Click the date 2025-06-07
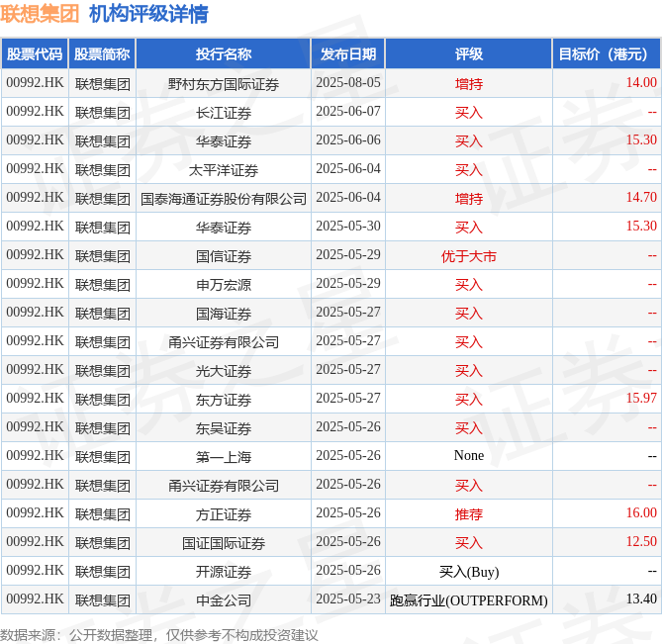Screen dimensions: 662x644 [x=348, y=112]
